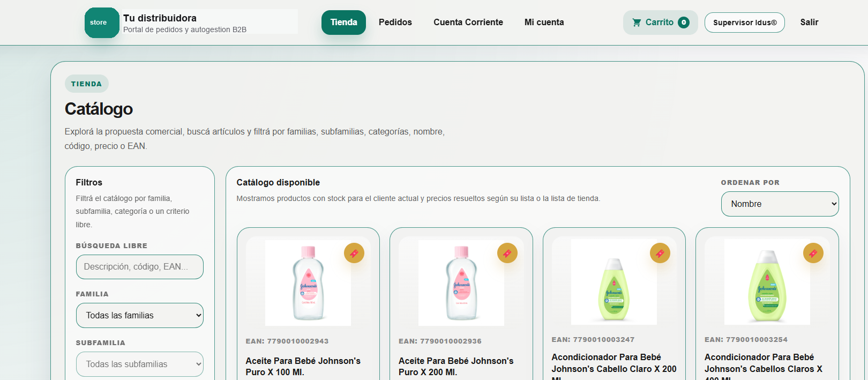The height and width of the screenshot is (380, 868).
Task: Click title Acondicionador Johnson's Cabello Claro X 200
Action: coord(614,366)
